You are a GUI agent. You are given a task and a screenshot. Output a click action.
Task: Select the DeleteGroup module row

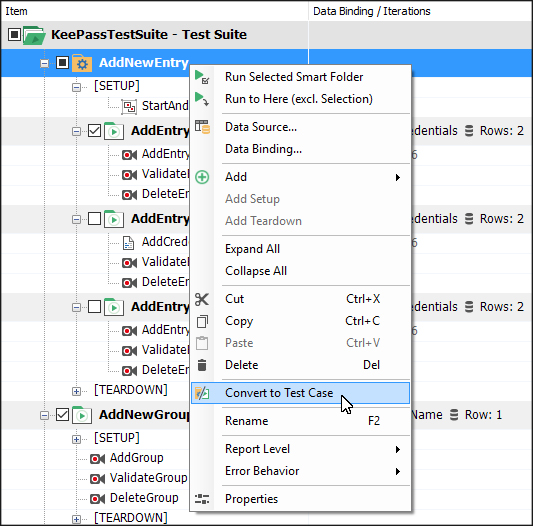(x=144, y=498)
